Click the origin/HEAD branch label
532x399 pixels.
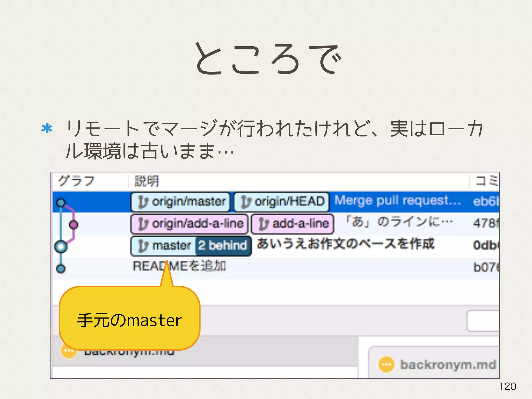(282, 202)
